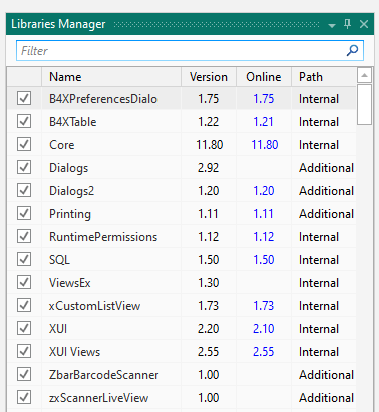
Task: Open online version 2.55 link for XUI Views
Action: point(264,352)
